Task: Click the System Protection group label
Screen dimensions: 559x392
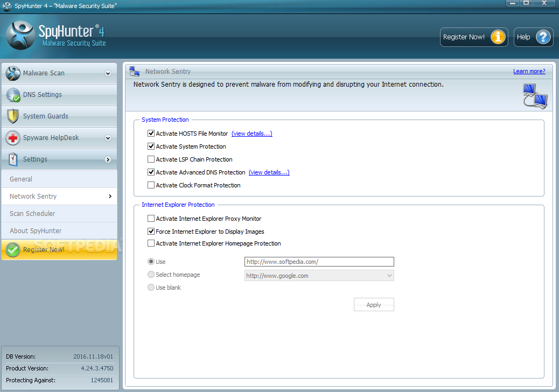Action: pyautogui.click(x=165, y=120)
